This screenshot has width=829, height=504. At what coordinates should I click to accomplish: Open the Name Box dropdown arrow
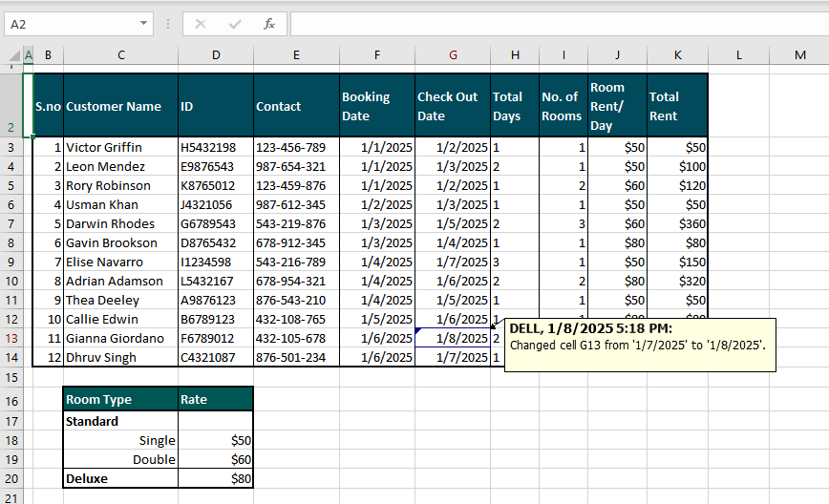click(x=143, y=24)
